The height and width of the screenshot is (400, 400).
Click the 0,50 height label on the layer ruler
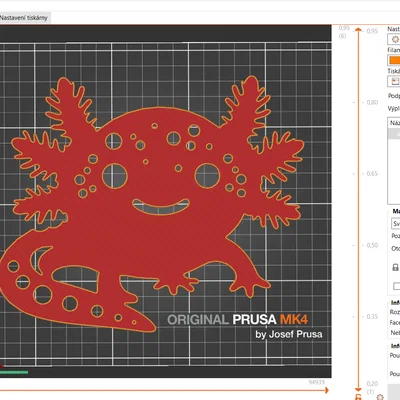[x=372, y=245]
